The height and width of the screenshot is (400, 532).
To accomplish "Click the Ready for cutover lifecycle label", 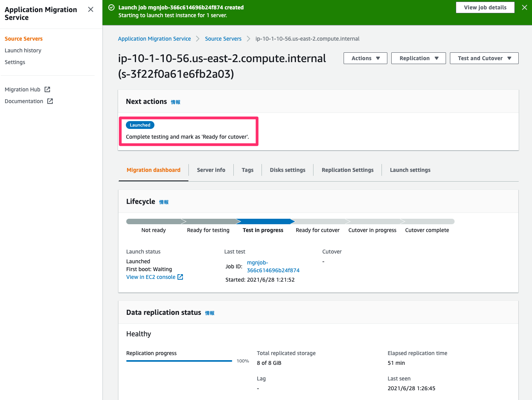I will [x=317, y=230].
